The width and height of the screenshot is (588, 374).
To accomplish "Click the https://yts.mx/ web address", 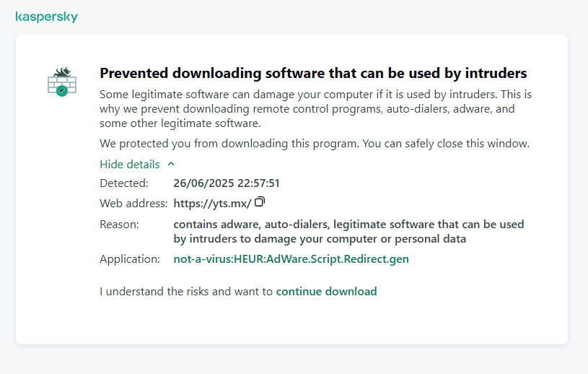I will click(x=212, y=204).
